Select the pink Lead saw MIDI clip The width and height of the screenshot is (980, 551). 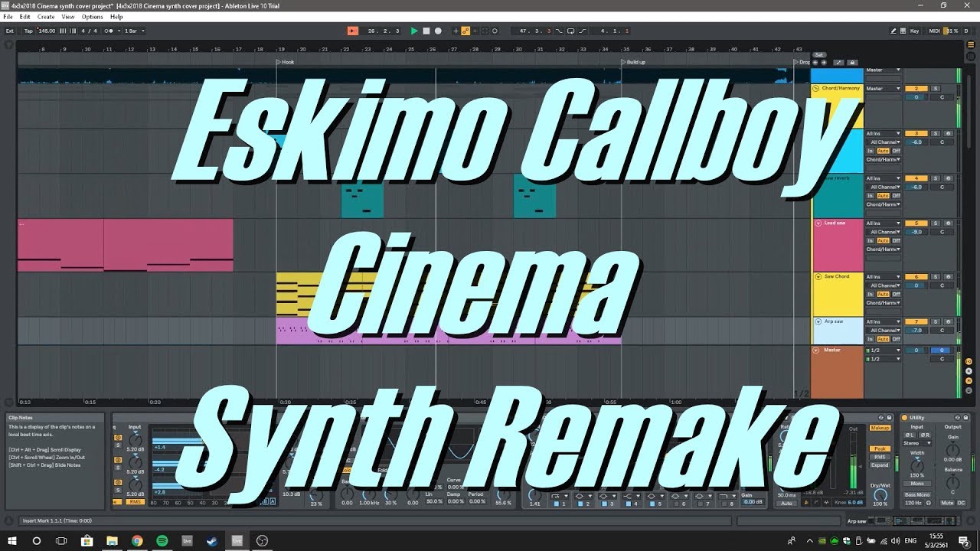point(126,245)
